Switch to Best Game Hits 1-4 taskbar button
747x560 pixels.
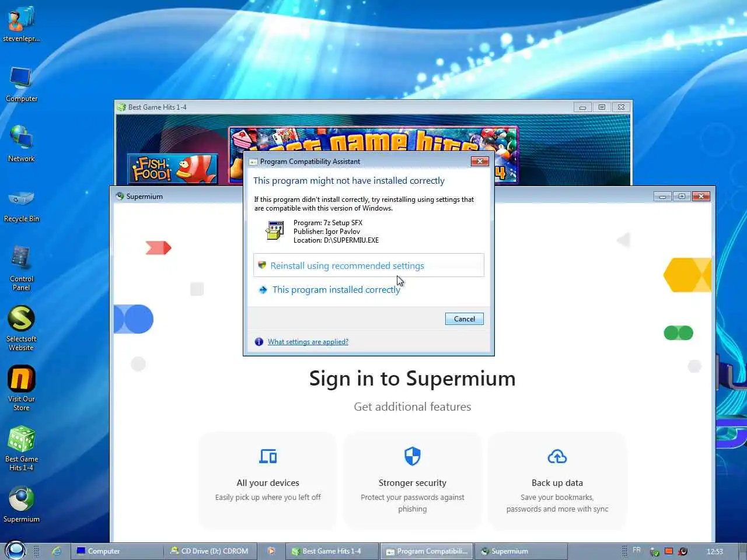point(331,551)
